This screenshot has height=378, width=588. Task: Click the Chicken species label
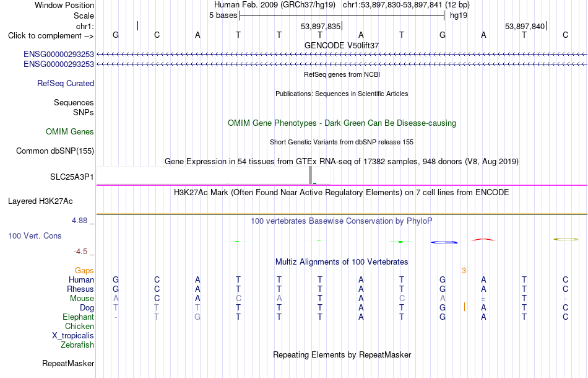[79, 327]
